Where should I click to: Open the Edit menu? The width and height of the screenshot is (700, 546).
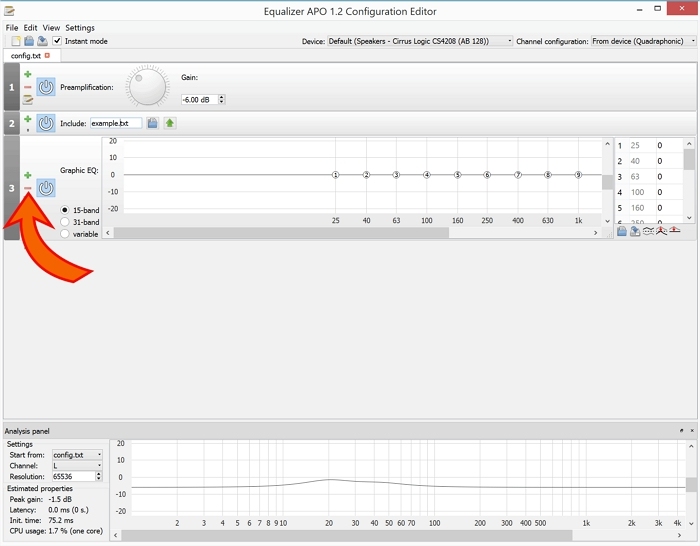coord(30,28)
